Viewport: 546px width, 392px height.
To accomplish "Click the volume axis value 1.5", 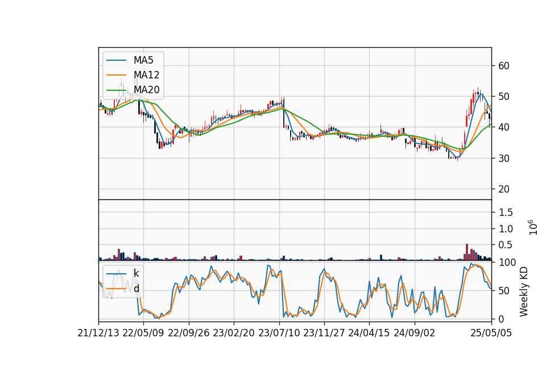I will 506,212.
